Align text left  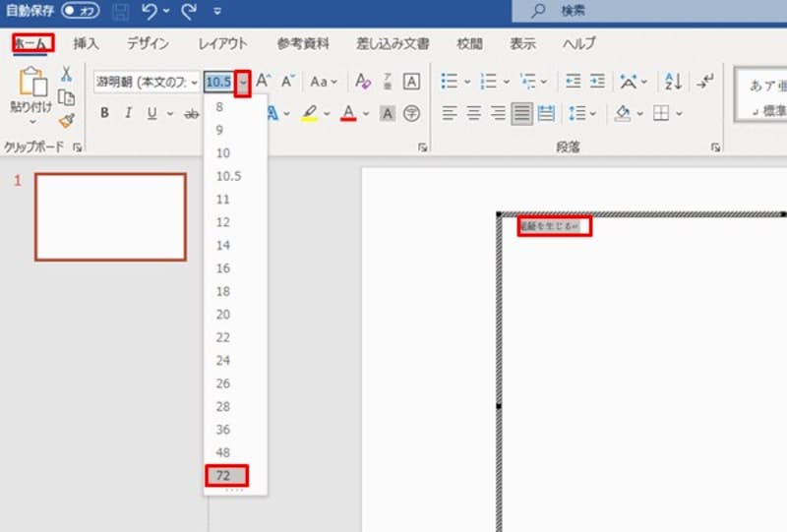coord(450,114)
